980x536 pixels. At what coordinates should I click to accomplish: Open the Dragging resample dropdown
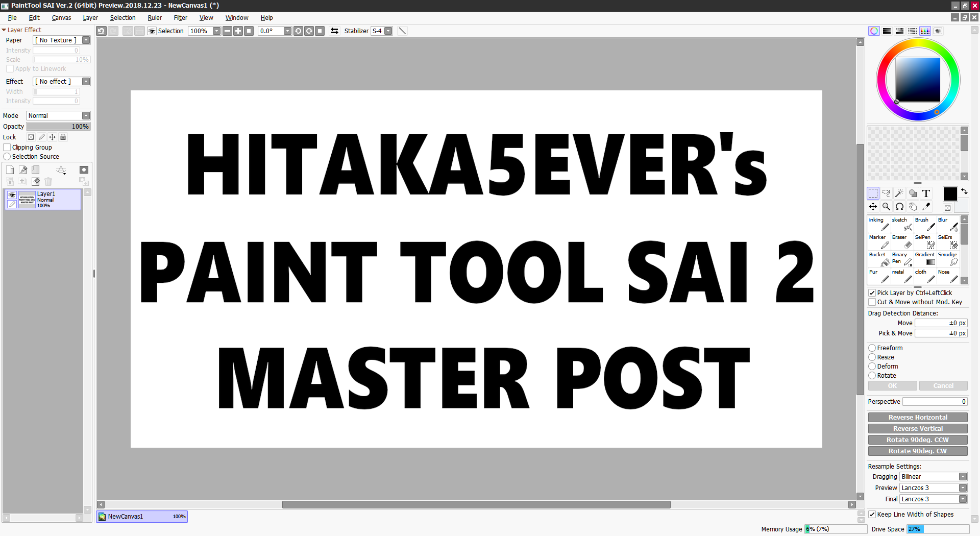click(934, 477)
